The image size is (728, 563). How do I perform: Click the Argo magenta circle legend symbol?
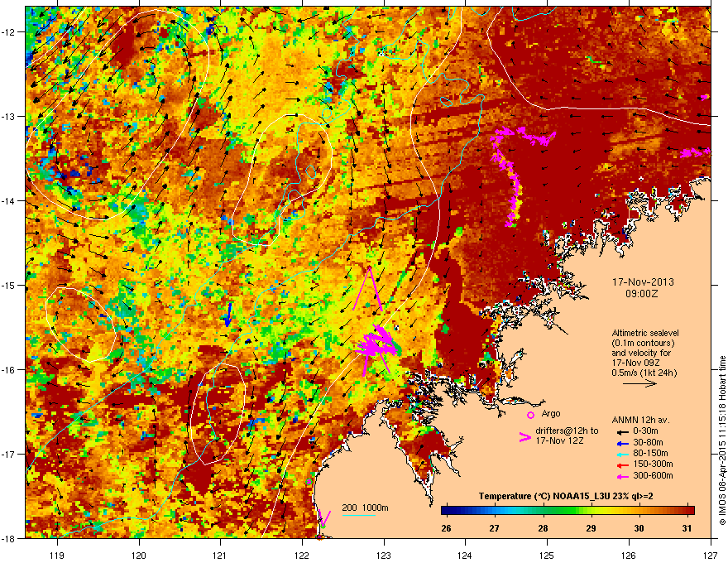pos(530,415)
